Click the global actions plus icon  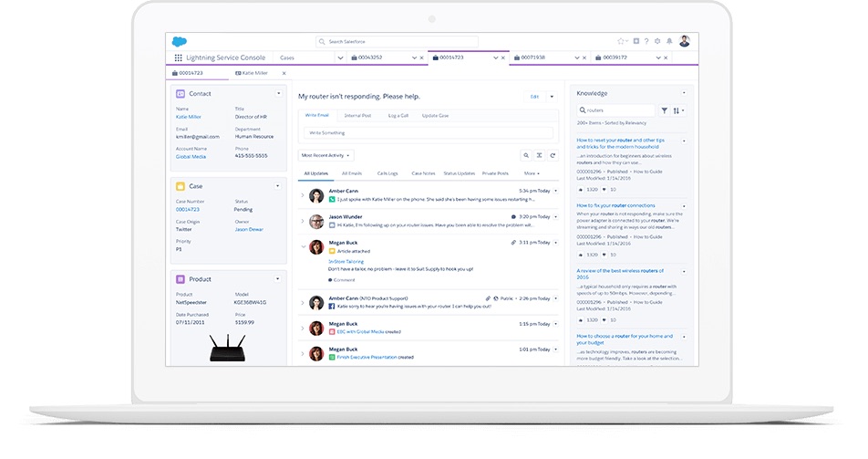pos(636,41)
